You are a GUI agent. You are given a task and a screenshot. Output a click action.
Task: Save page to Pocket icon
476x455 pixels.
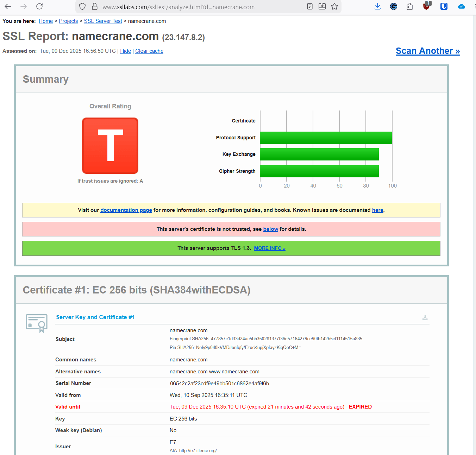click(322, 6)
